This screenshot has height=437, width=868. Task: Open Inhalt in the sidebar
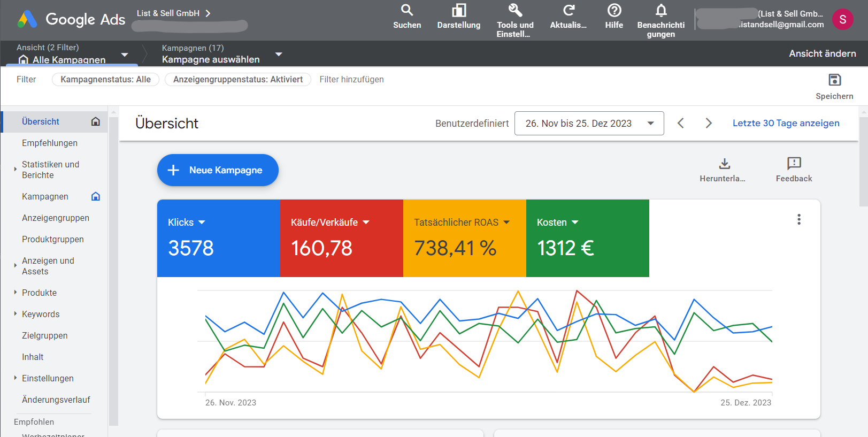point(33,357)
